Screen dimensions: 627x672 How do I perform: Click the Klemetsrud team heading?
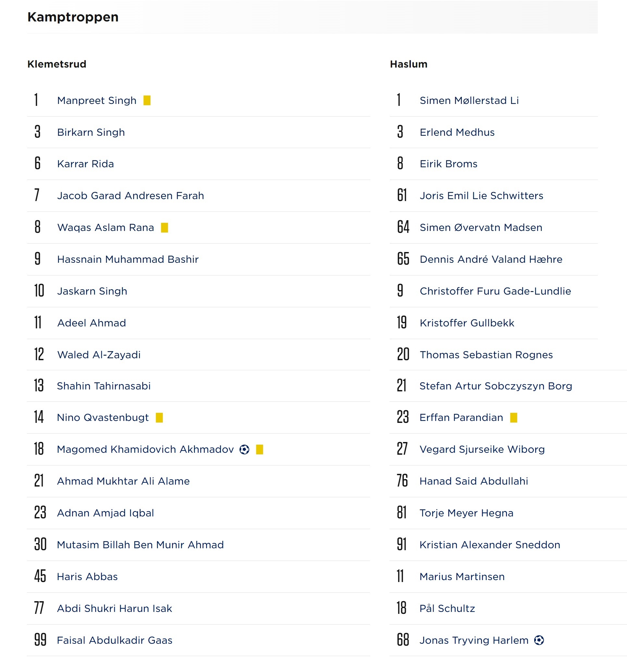coord(57,64)
